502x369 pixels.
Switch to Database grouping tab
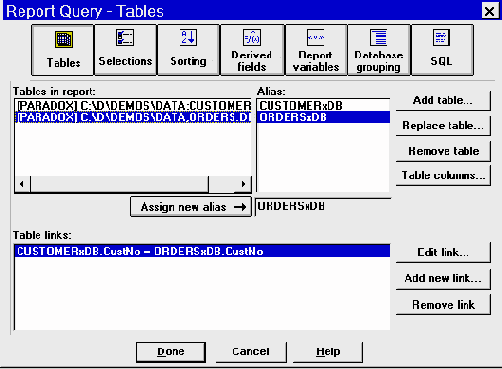tap(379, 50)
